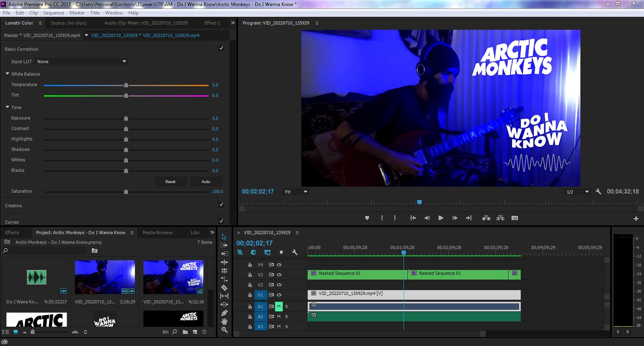644x346 pixels.
Task: Switch to Audio Clip Mixer tab
Action: pyautogui.click(x=146, y=23)
